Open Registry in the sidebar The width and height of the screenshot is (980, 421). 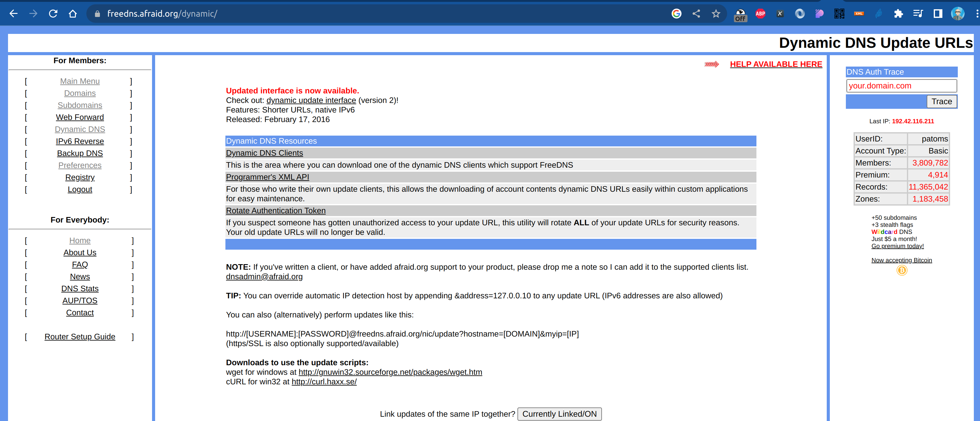80,178
